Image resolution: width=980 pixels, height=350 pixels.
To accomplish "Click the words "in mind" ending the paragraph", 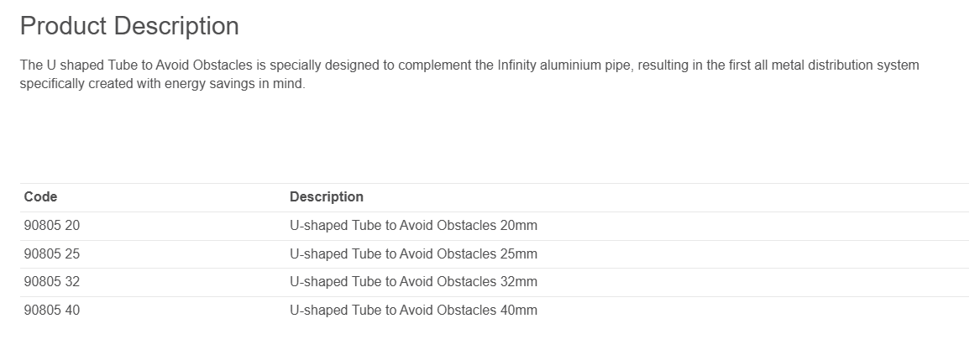I will [284, 85].
